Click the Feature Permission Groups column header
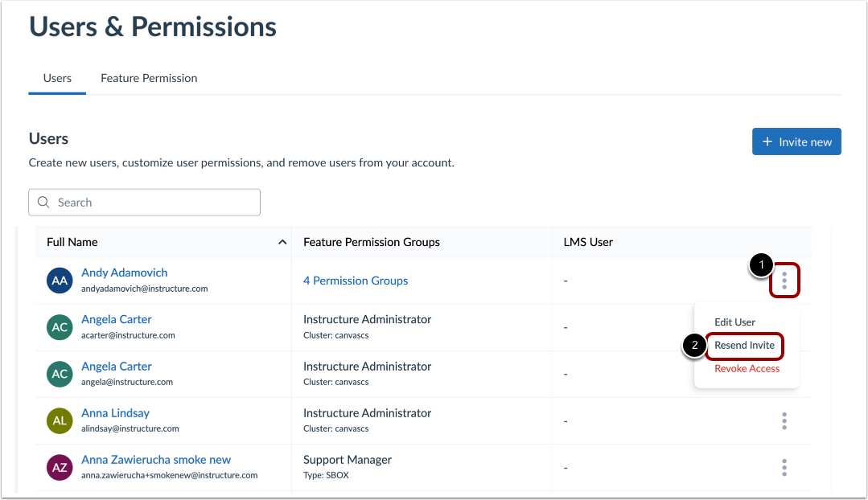Screen dimensions: 868x500 click(372, 242)
